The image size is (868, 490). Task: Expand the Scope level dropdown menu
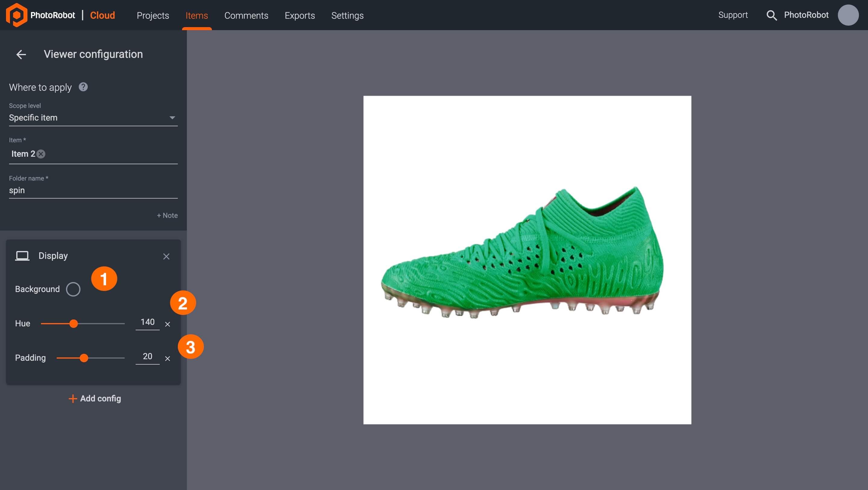173,118
